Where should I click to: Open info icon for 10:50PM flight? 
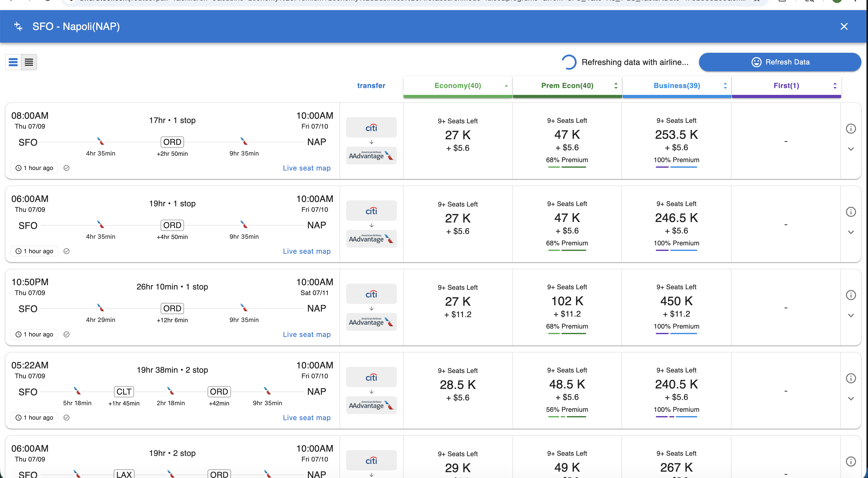[851, 295]
